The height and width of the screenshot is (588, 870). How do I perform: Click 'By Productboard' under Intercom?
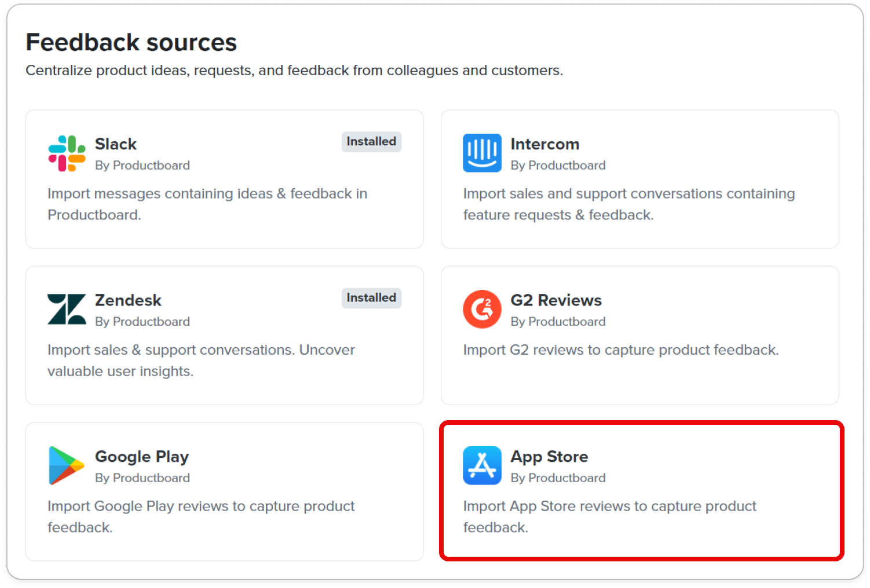(558, 166)
